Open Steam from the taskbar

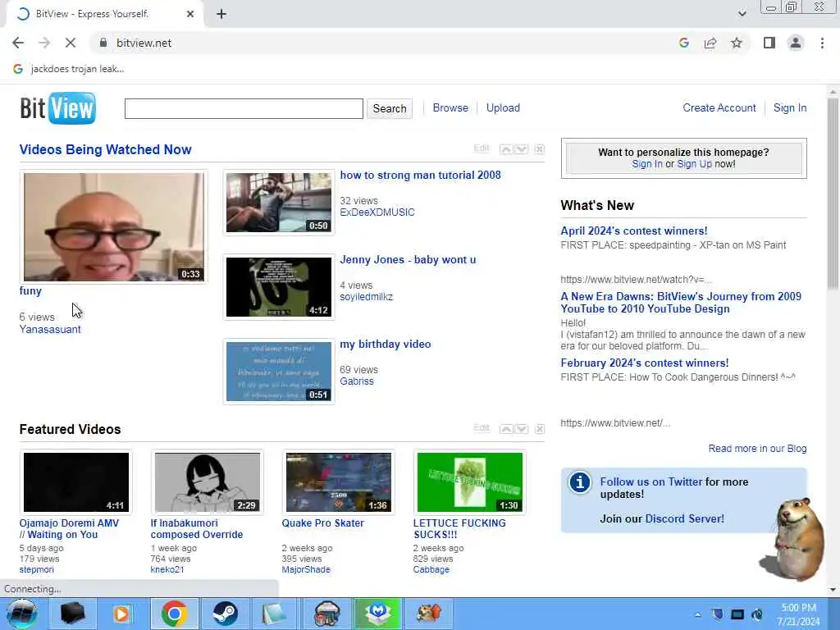[225, 614]
